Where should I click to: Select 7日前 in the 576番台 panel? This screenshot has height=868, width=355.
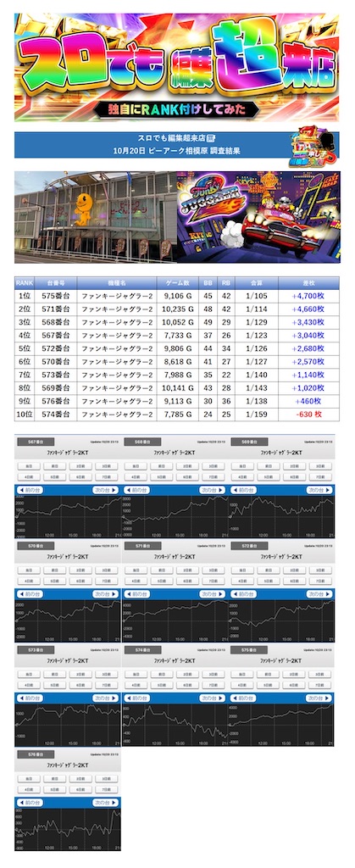[x=106, y=789]
